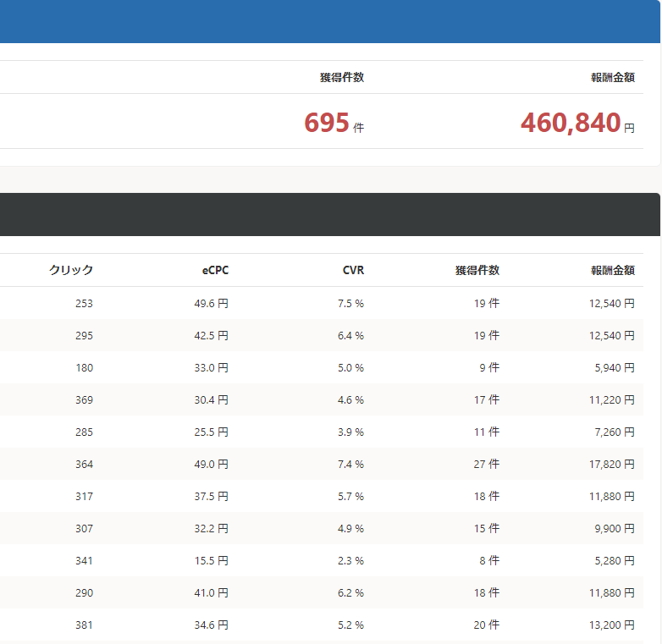Select the 獲得件数 label in the summary section
The image size is (662, 644).
coord(342,77)
